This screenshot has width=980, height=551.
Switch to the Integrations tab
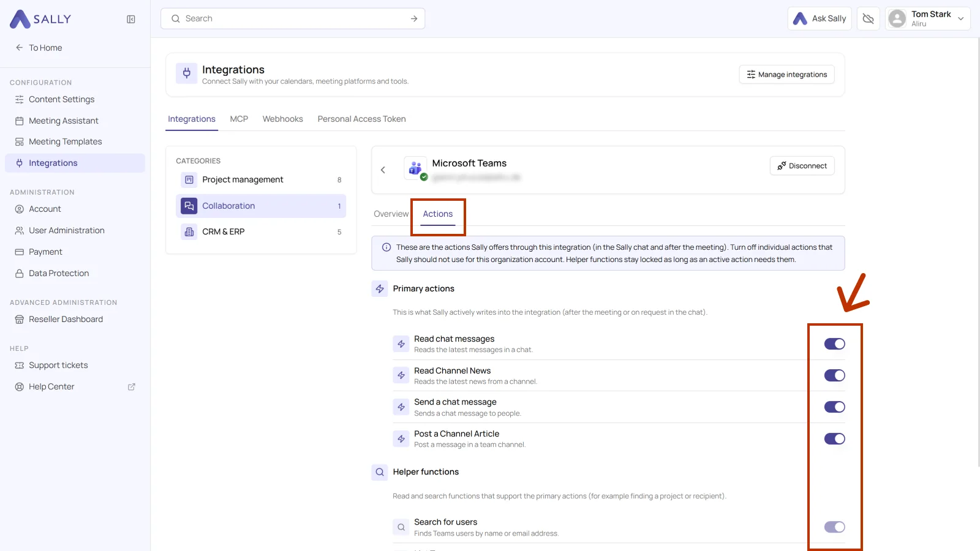192,119
